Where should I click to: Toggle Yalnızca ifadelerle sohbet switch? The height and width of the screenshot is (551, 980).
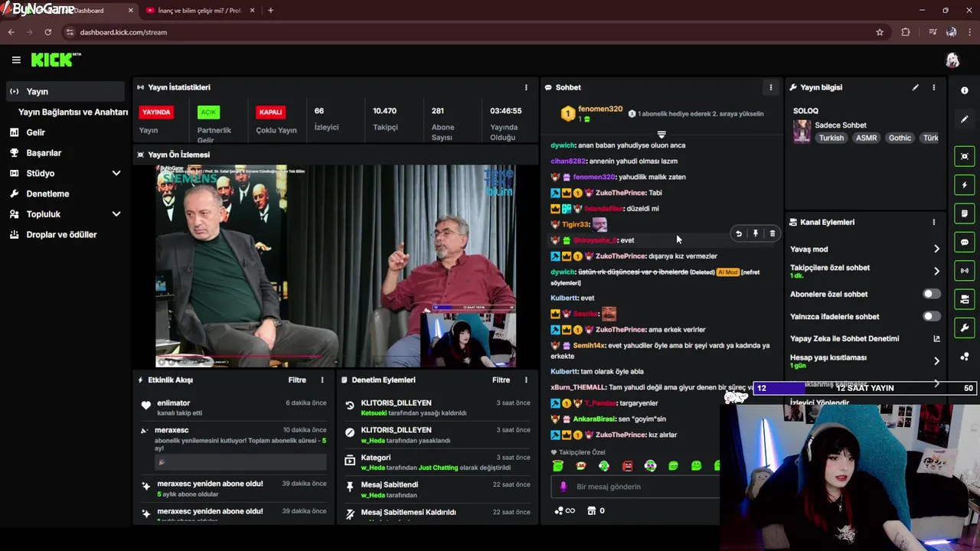click(x=931, y=316)
